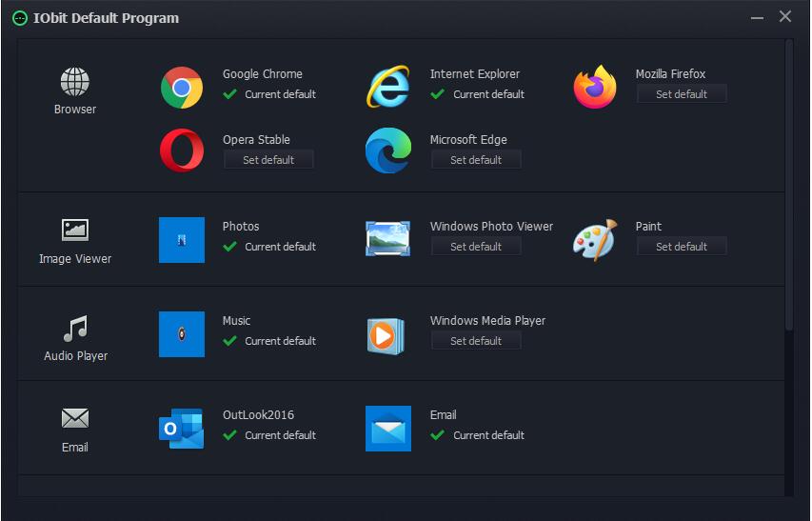Click the "Windows Photo Viewer" name text
Screen dimensions: 812x521
491,227
